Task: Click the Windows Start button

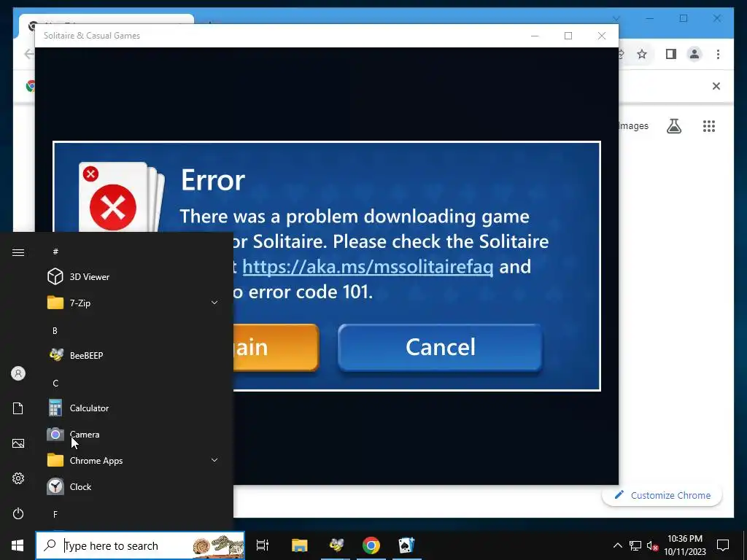Action: pos(18,545)
